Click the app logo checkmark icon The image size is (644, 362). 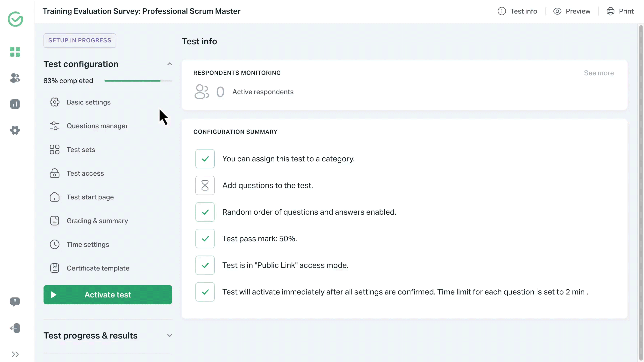tap(15, 19)
